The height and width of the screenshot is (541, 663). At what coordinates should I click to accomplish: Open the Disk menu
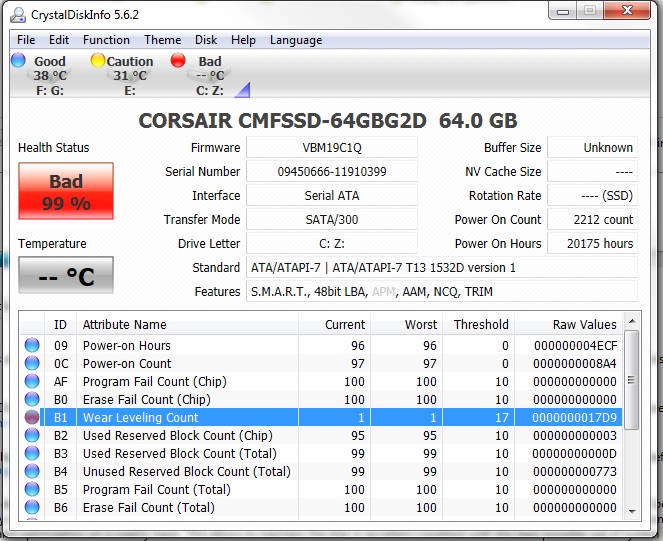coord(206,40)
